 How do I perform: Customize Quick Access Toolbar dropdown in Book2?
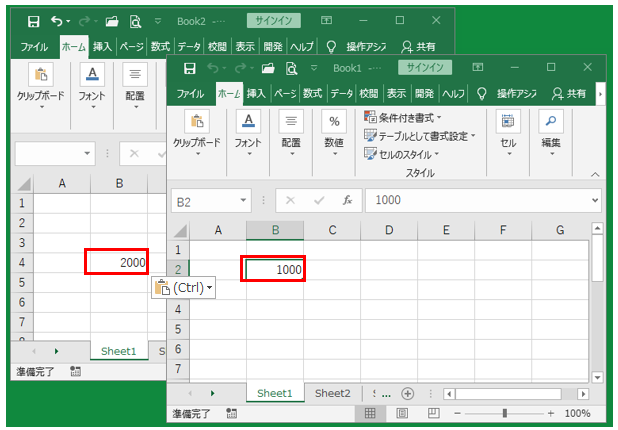click(158, 21)
